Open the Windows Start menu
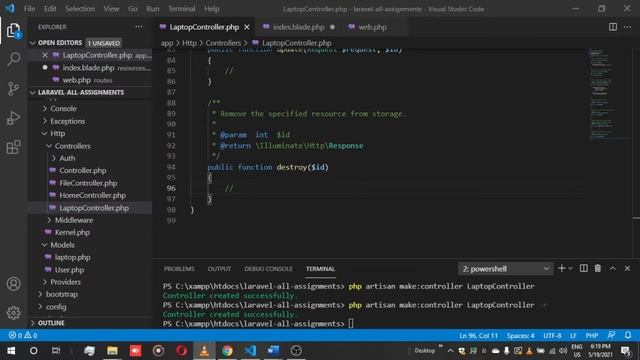 pyautogui.click(x=11, y=351)
